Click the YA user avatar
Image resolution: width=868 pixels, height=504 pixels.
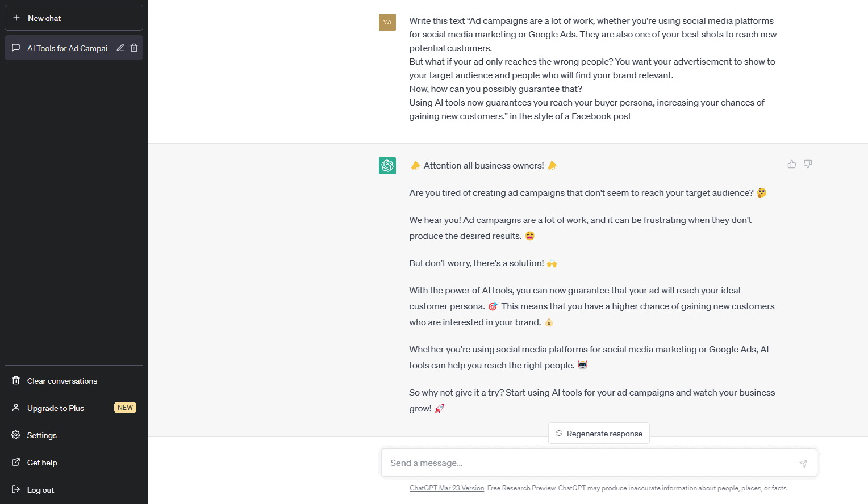[x=387, y=22]
